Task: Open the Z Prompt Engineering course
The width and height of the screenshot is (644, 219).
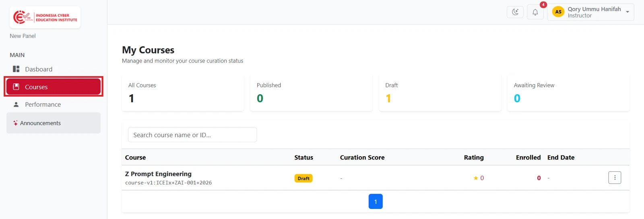Action: pyautogui.click(x=158, y=174)
